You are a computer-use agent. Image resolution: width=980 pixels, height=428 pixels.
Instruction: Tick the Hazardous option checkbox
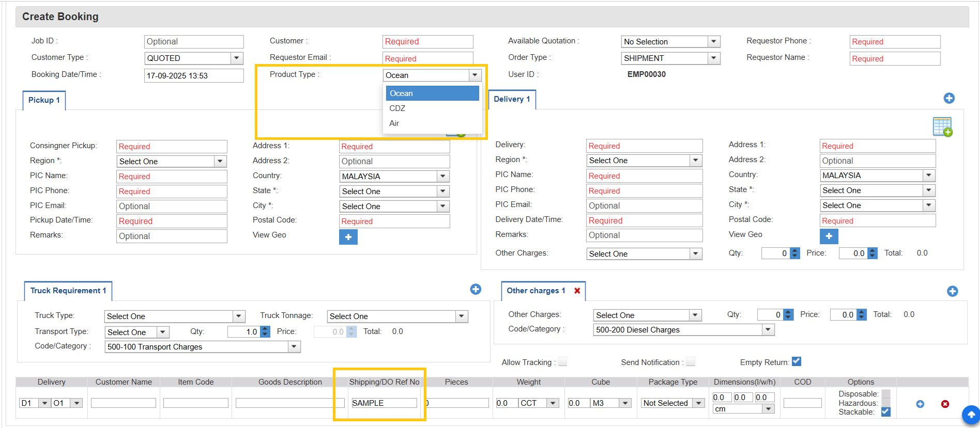pyautogui.click(x=885, y=403)
